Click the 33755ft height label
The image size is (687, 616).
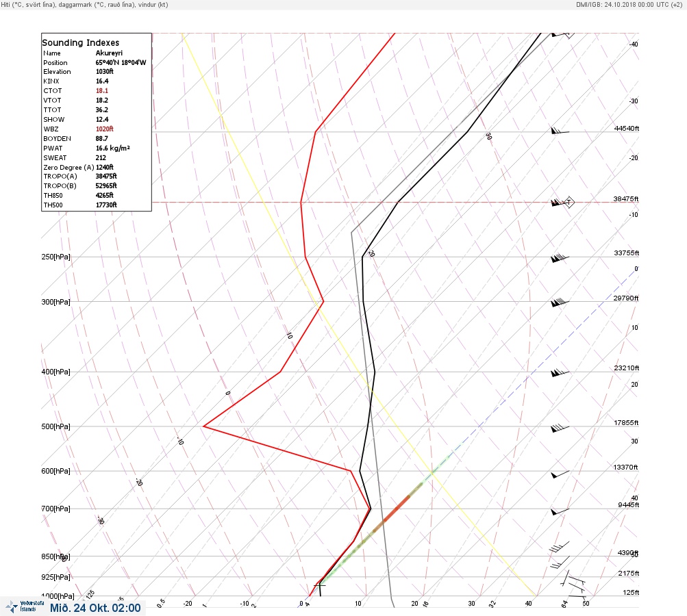(627, 253)
